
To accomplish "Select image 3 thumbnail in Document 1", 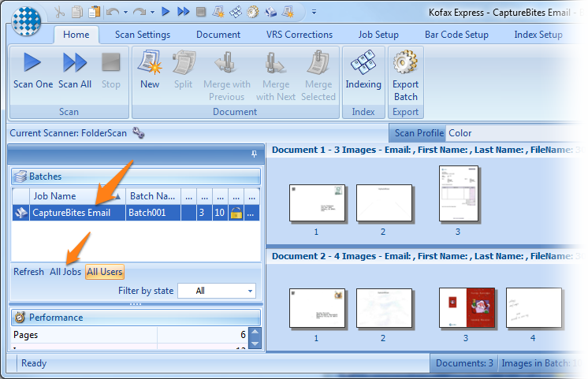I will [x=459, y=194].
